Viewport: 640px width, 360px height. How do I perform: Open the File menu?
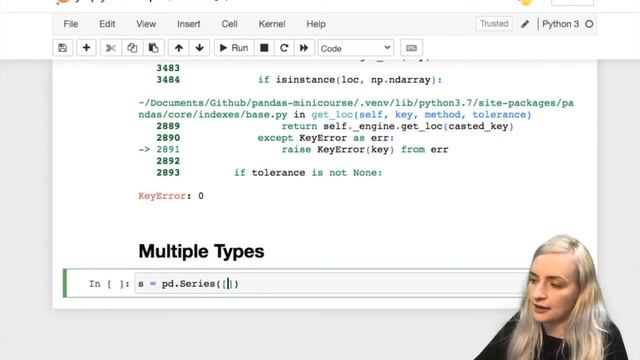pos(71,24)
